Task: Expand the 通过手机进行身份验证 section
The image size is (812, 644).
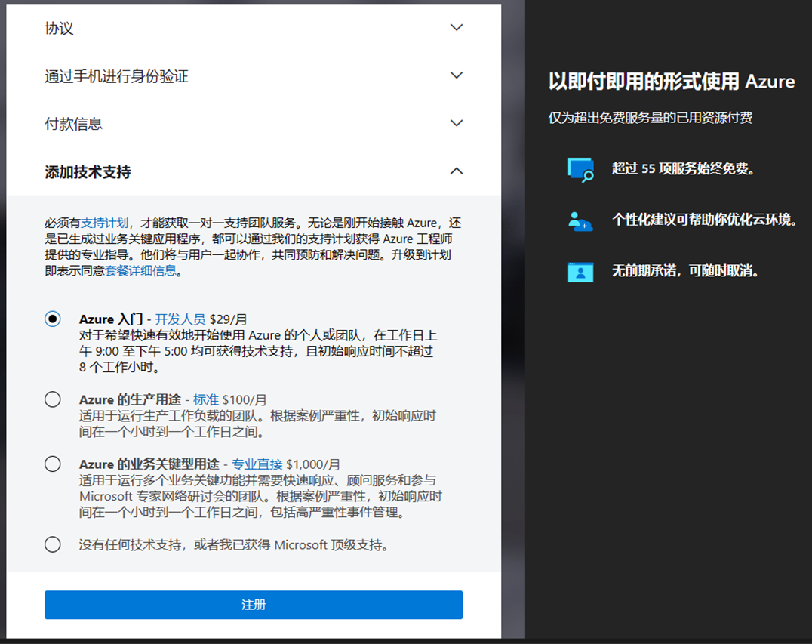Action: point(456,75)
